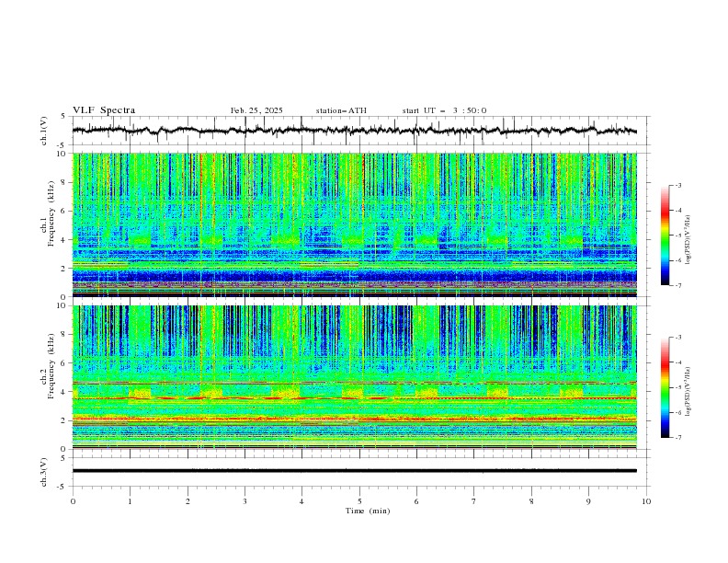Screen dimensions: 728x563
Task: Click time axis tick label "9"
Action: (588, 501)
